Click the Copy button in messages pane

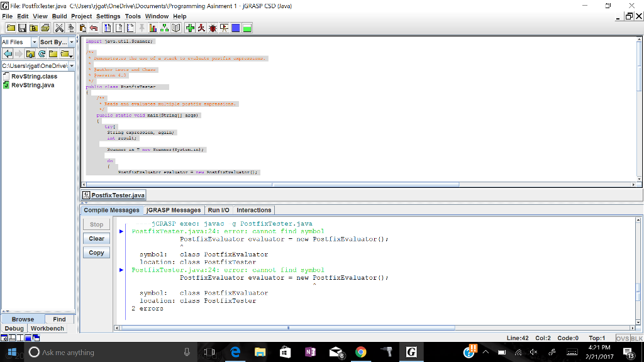[96, 253]
